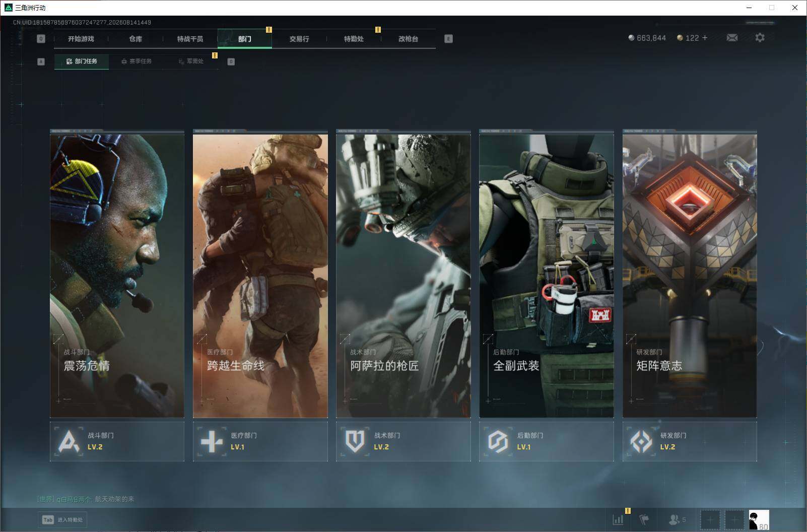Click the 663,844 currency coin icon
This screenshot has width=807, height=532.
(x=631, y=38)
